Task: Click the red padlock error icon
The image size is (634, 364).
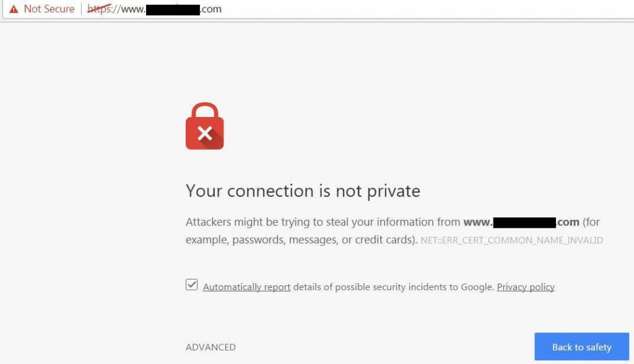Action: click(204, 126)
